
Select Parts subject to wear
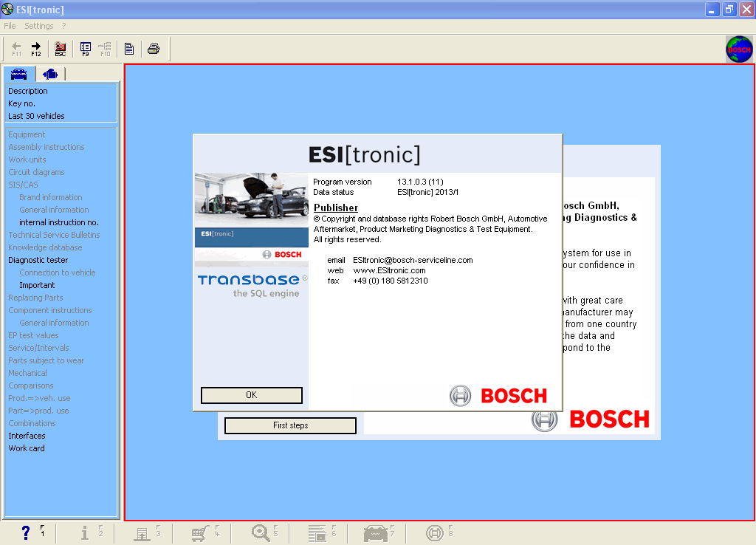click(47, 360)
